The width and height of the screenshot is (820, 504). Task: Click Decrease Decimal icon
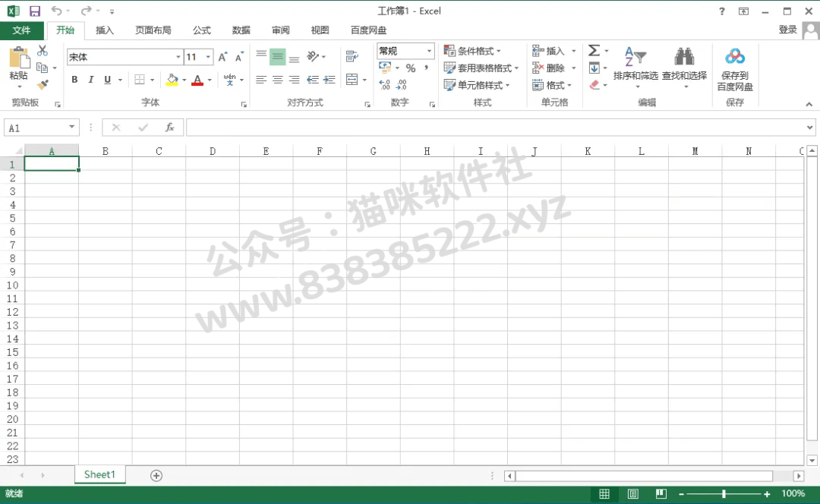point(401,85)
